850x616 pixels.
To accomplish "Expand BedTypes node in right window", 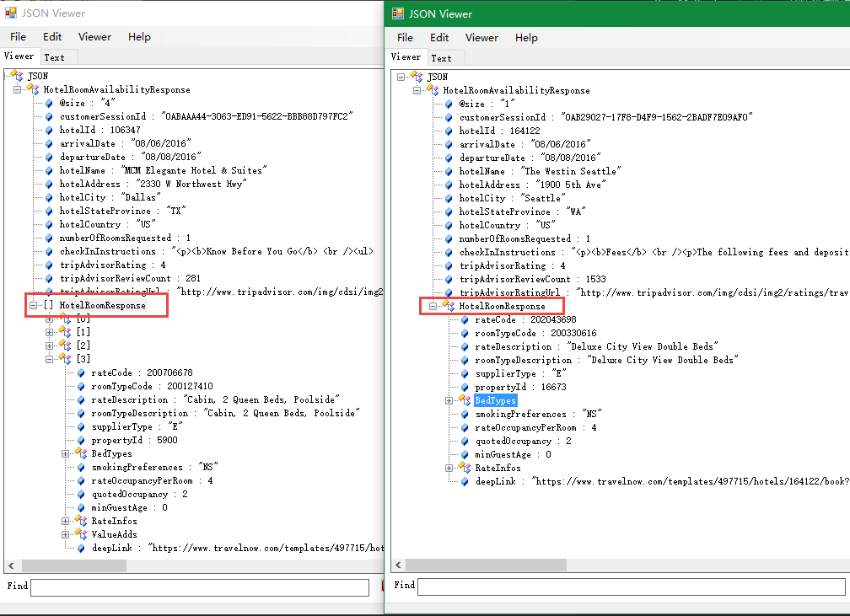I will click(x=449, y=401).
